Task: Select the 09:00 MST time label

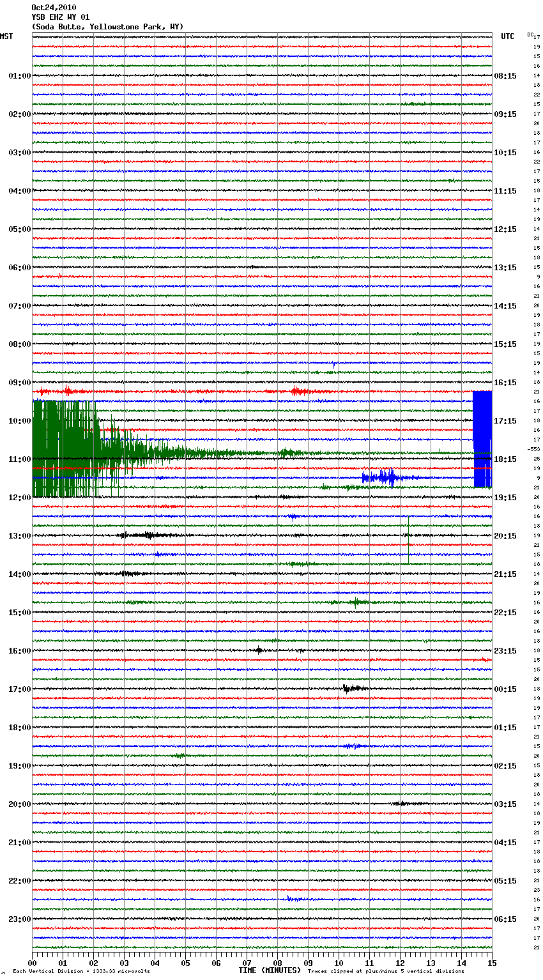Action: click(20, 383)
